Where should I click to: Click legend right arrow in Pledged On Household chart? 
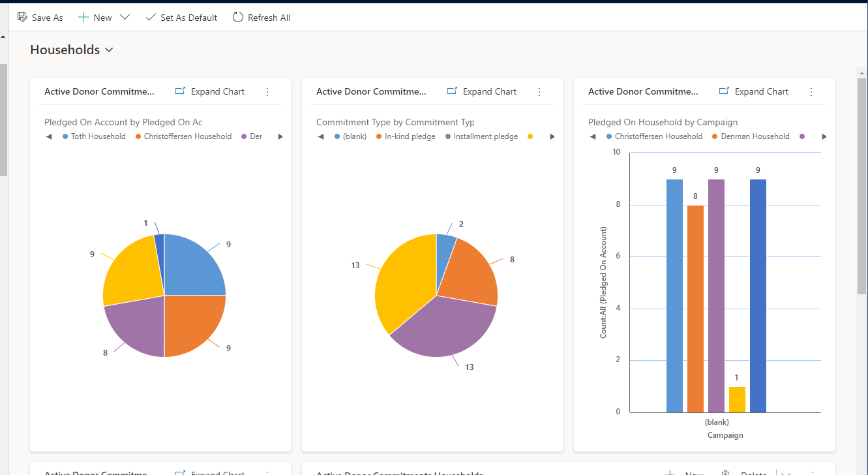click(824, 137)
